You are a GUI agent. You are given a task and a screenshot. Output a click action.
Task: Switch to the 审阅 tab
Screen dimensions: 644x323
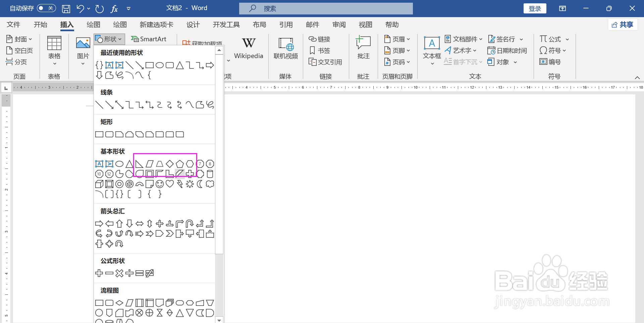(x=339, y=25)
